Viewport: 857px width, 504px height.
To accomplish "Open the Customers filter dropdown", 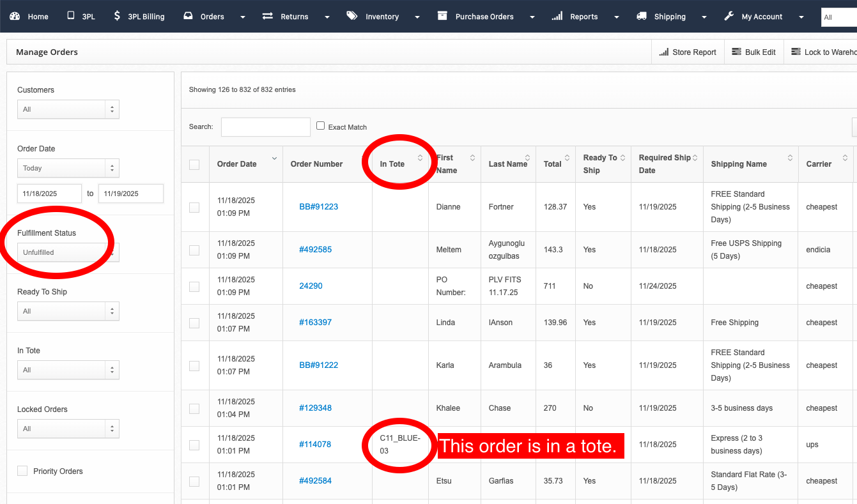I will click(68, 109).
